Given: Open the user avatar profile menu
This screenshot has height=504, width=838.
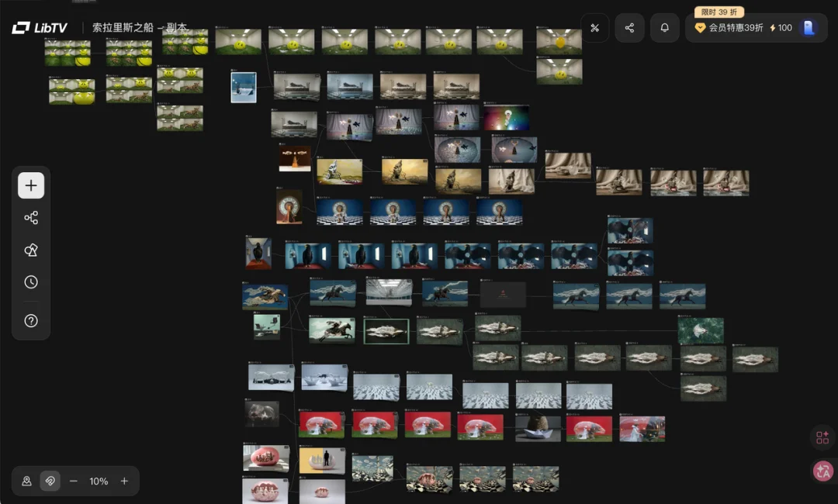Looking at the screenshot, I should pyautogui.click(x=809, y=28).
